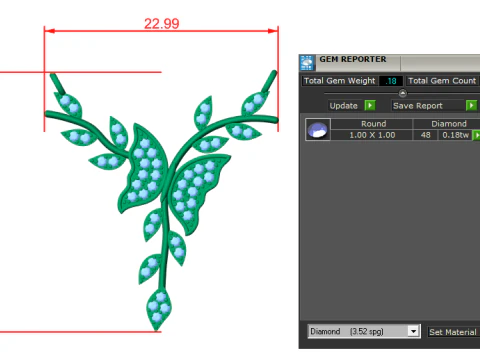Click the Set Material button
Screen dimensions: 480x360
(x=453, y=332)
